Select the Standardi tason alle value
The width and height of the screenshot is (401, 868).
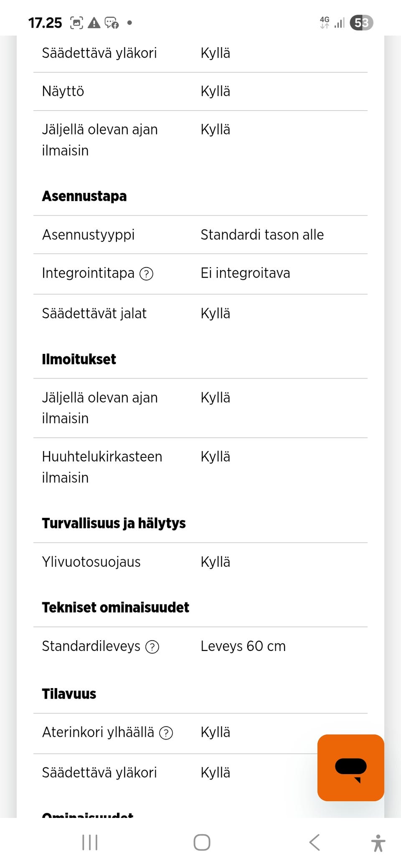click(x=262, y=235)
